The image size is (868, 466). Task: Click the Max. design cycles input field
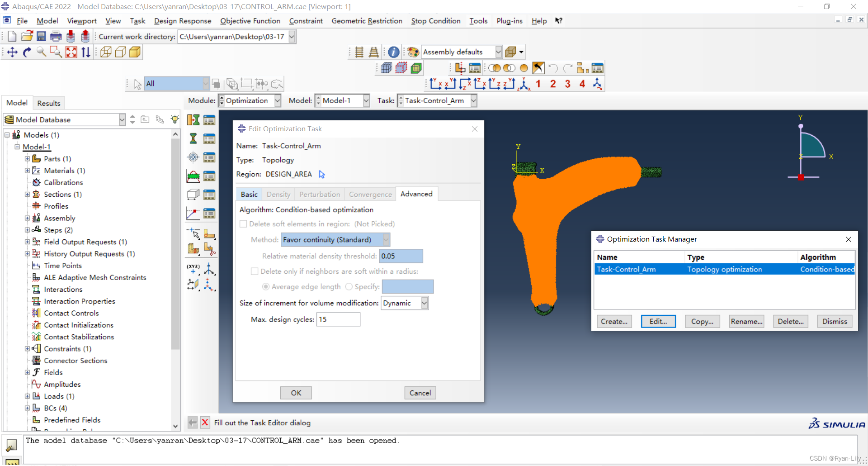pos(338,319)
